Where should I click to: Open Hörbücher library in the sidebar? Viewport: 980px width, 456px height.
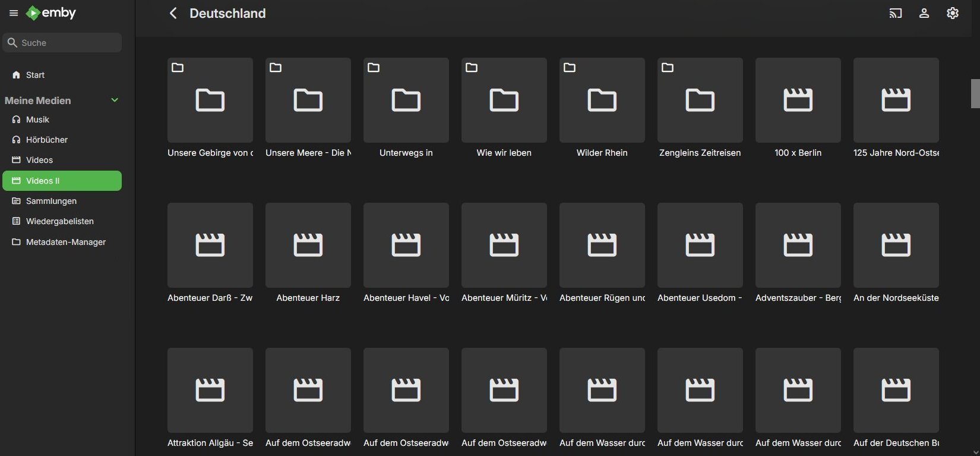tap(47, 140)
